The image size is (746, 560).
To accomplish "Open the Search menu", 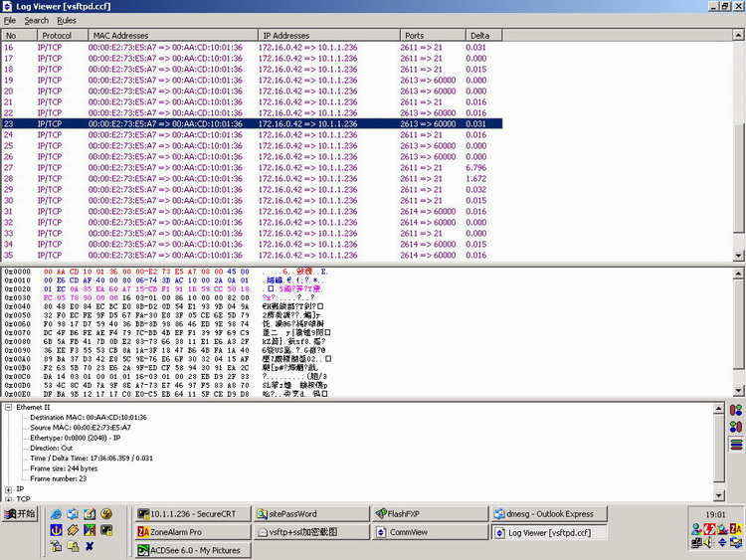I will pos(37,21).
